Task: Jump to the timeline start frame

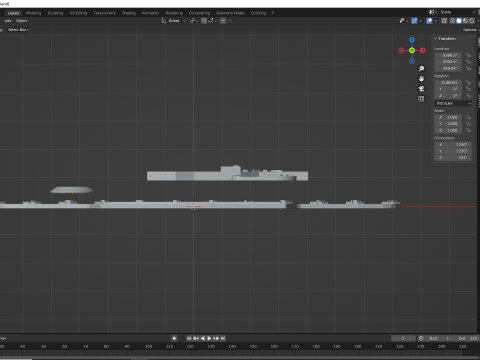Action: pyautogui.click(x=189, y=338)
